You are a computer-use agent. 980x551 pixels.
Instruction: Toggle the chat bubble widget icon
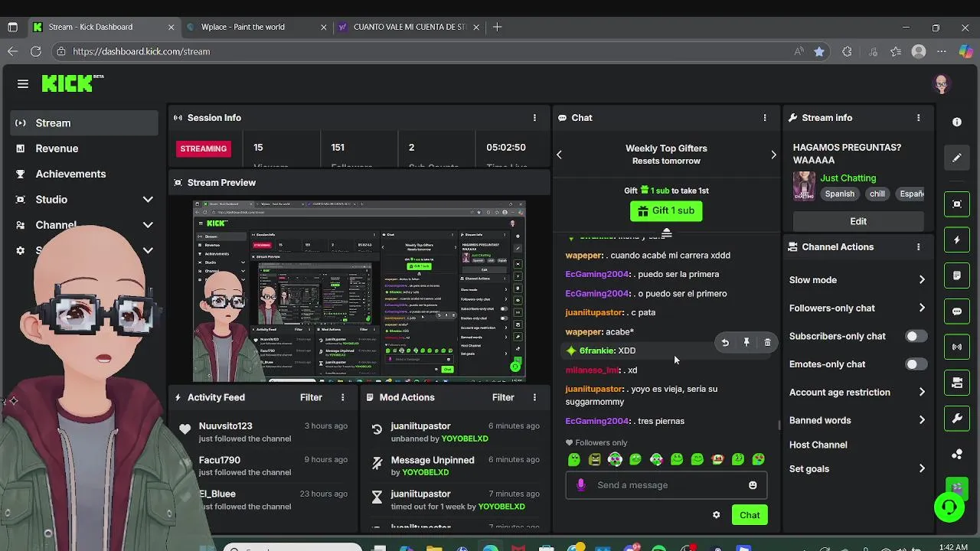pyautogui.click(x=957, y=311)
